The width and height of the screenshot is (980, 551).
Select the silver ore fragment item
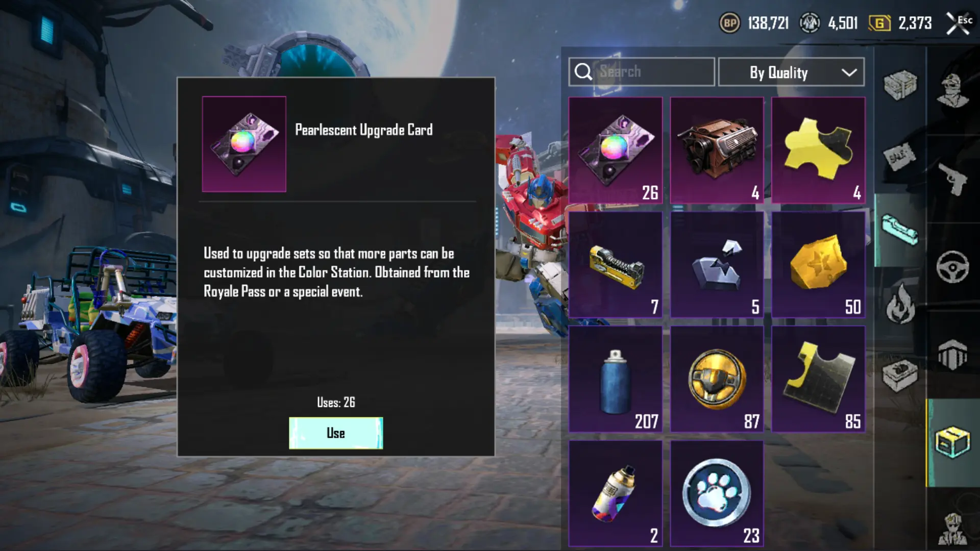pos(717,265)
